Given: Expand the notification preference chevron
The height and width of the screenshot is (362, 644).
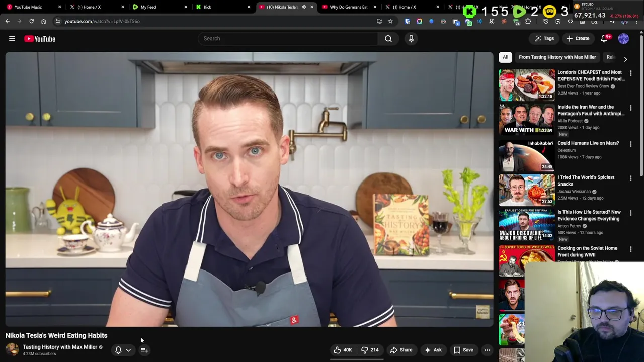Looking at the screenshot, I should [128, 350].
